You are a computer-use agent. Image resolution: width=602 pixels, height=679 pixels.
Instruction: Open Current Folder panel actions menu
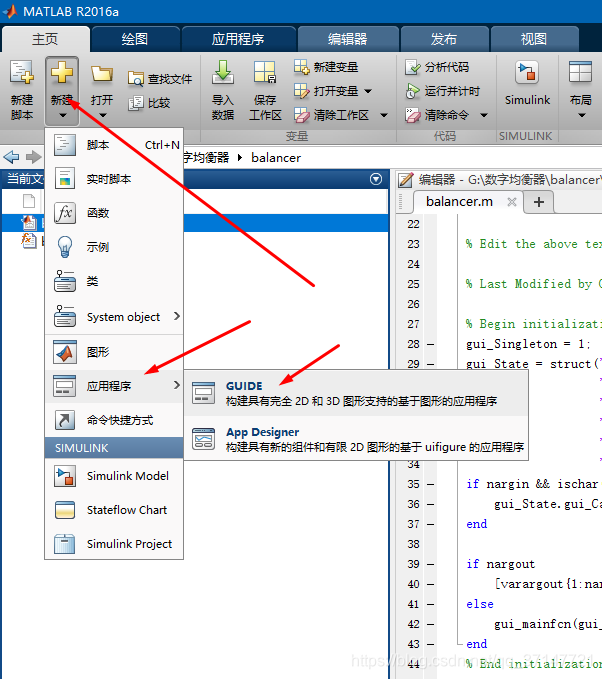[x=376, y=179]
